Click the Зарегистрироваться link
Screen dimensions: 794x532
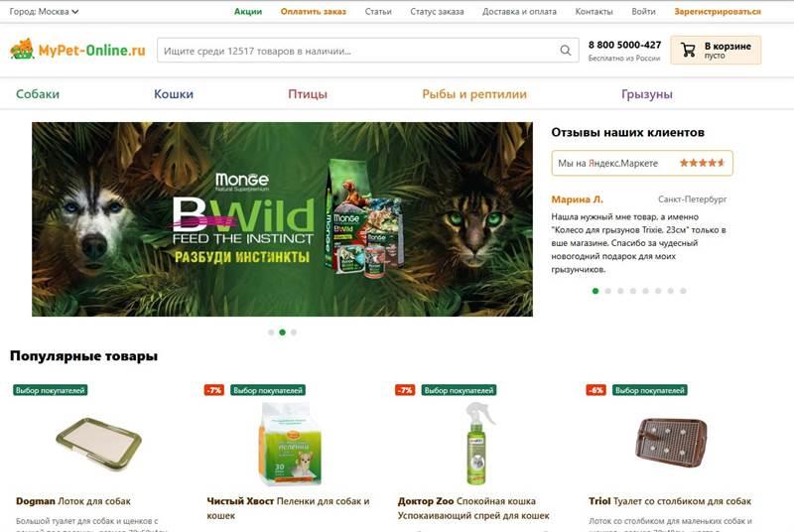point(718,11)
